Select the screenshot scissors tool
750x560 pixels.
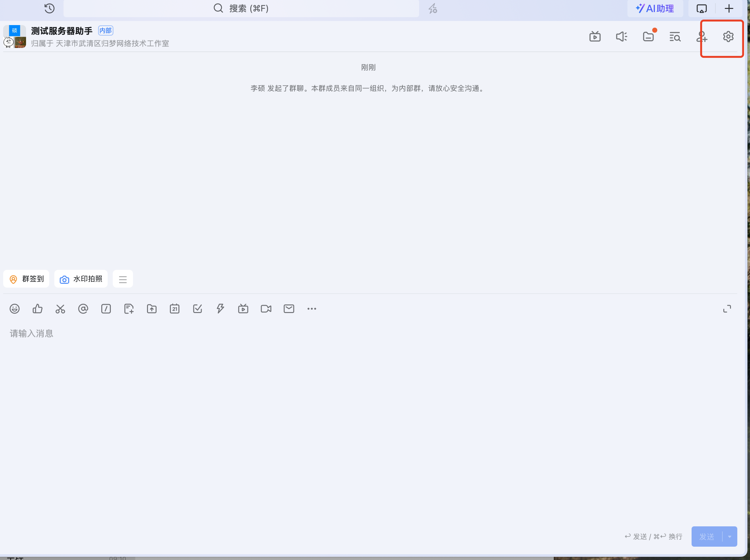[60, 309]
